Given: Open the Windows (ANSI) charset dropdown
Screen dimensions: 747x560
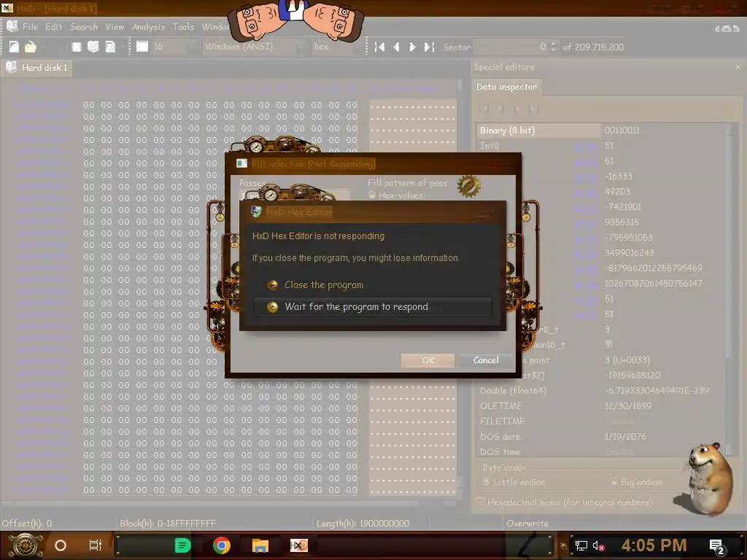Looking at the screenshot, I should click(301, 47).
